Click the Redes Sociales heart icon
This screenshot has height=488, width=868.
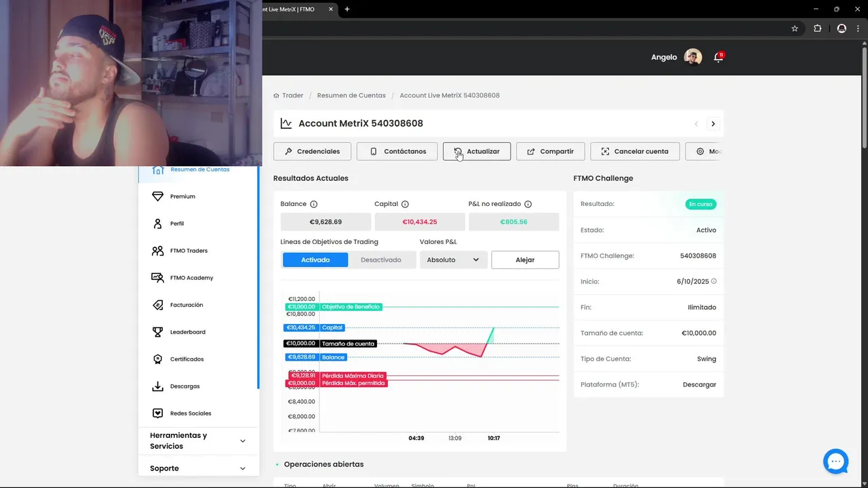[158, 413]
